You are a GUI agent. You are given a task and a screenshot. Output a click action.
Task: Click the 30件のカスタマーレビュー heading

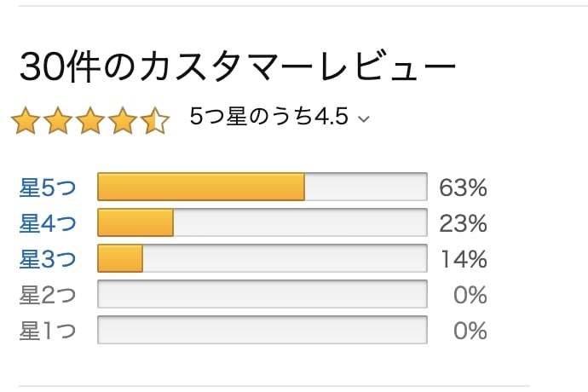[238, 66]
